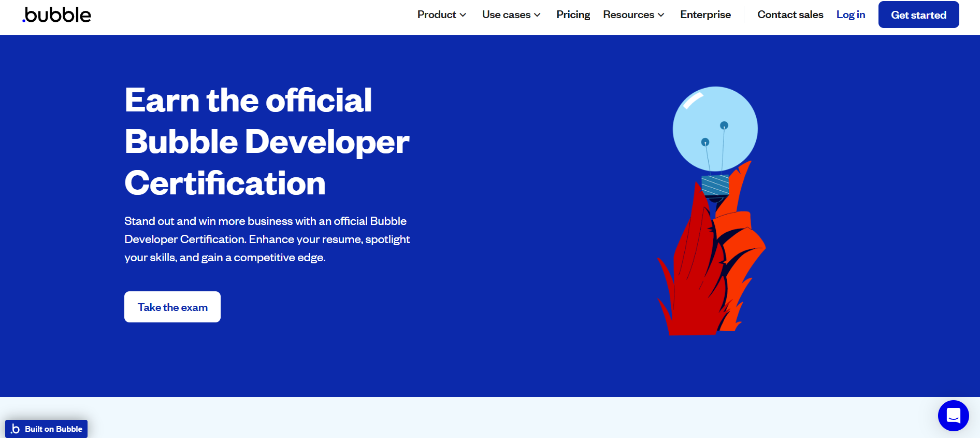Go to the Pricing page
980x438 pixels.
point(573,15)
